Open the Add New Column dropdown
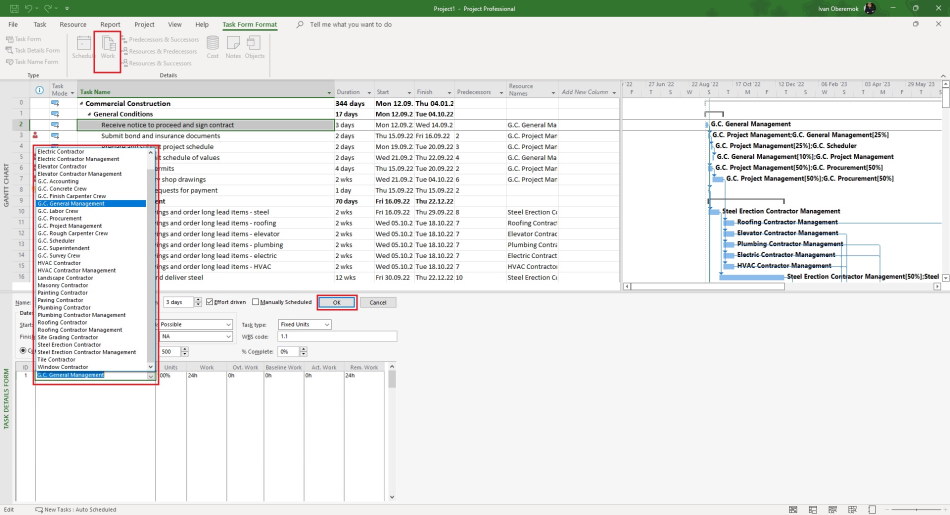Image resolution: width=950 pixels, height=515 pixels. click(x=614, y=93)
